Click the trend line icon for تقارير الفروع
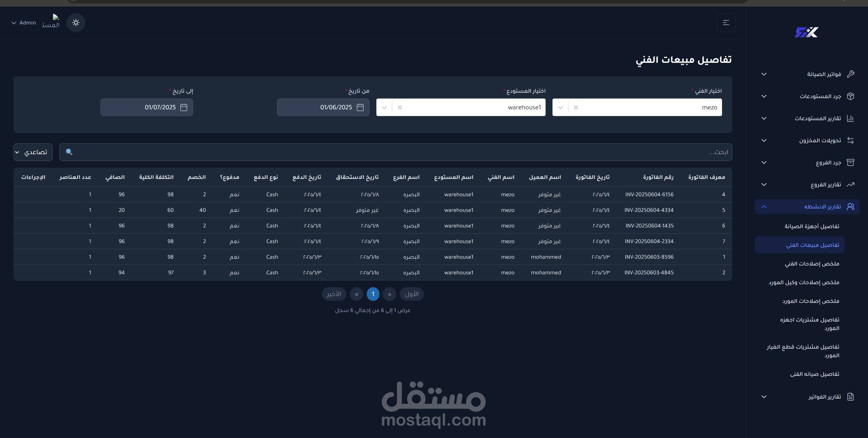 pyautogui.click(x=850, y=184)
